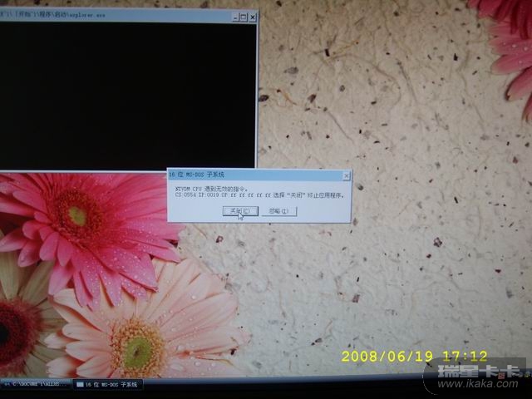Close the explorer.exe console window
The image size is (532, 399).
(253, 17)
